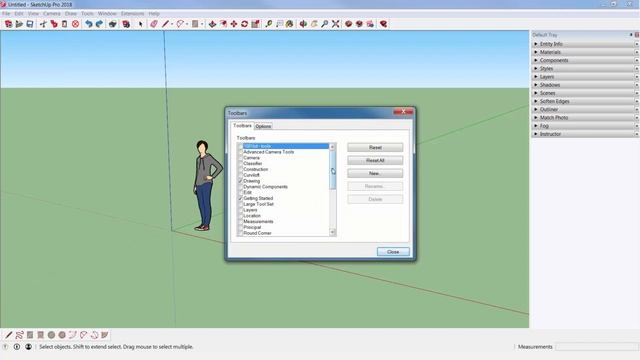Enable the Advanced Camera Tools checkbox

[x=240, y=152]
